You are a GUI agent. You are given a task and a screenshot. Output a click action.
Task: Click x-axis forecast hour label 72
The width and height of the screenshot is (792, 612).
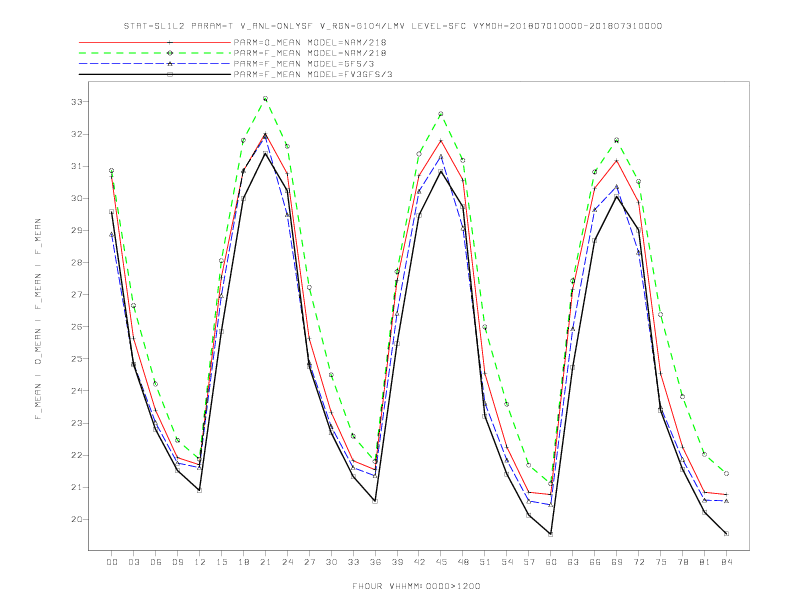pos(638,562)
